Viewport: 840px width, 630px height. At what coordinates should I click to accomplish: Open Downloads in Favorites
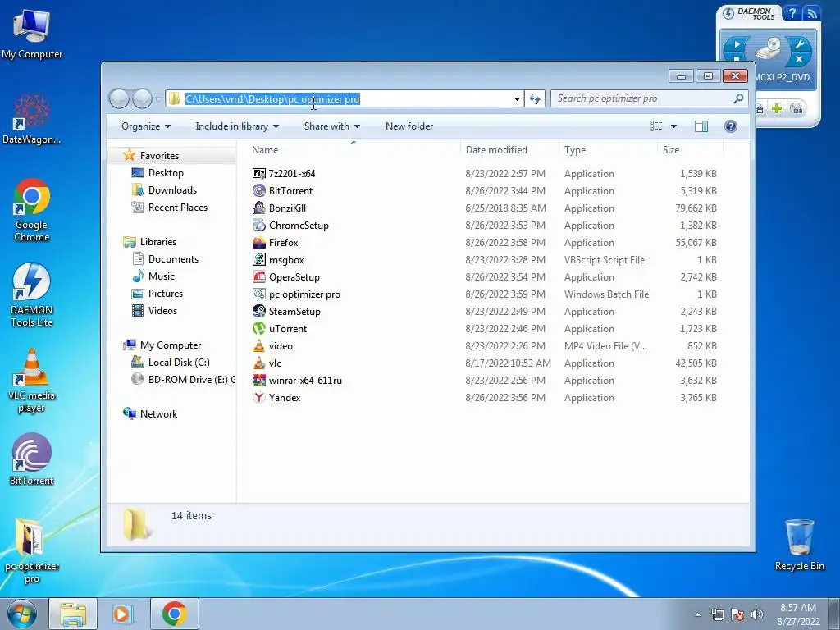(x=172, y=190)
